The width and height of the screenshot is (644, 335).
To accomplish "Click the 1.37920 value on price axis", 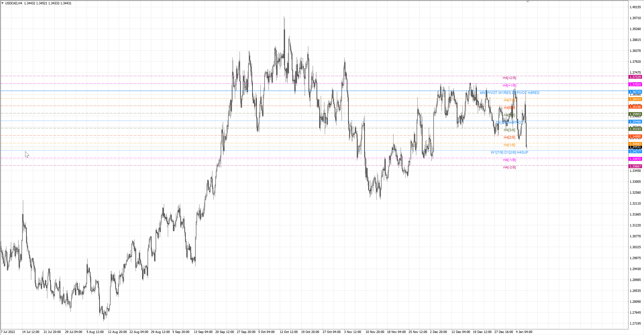I will click(x=635, y=62).
